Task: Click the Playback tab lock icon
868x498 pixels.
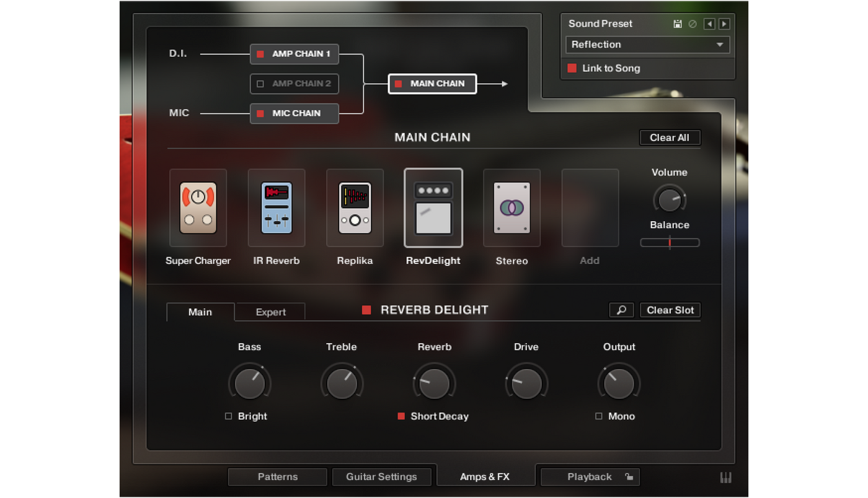Action: tap(629, 477)
